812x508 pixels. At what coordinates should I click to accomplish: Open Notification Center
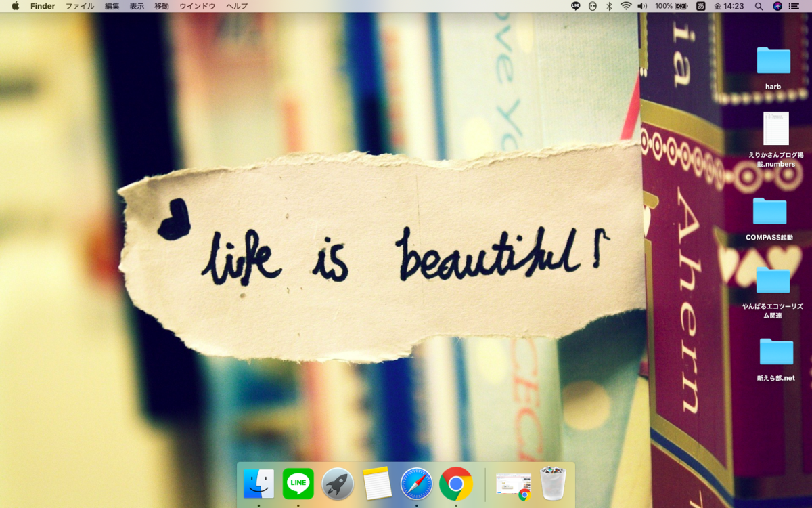794,6
